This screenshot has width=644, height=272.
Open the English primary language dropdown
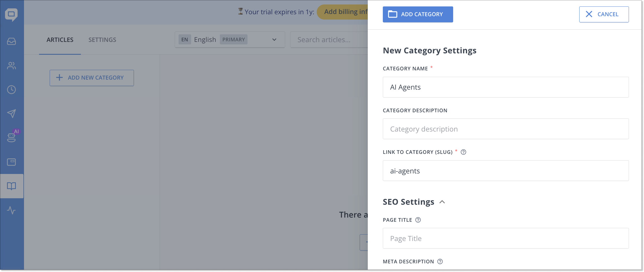point(229,39)
